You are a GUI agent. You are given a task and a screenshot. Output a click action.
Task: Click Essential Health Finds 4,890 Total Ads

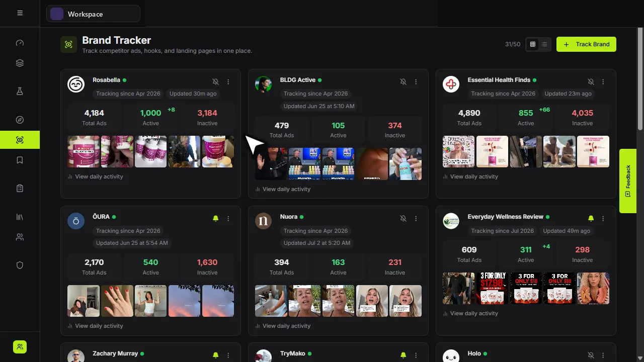pos(469,117)
